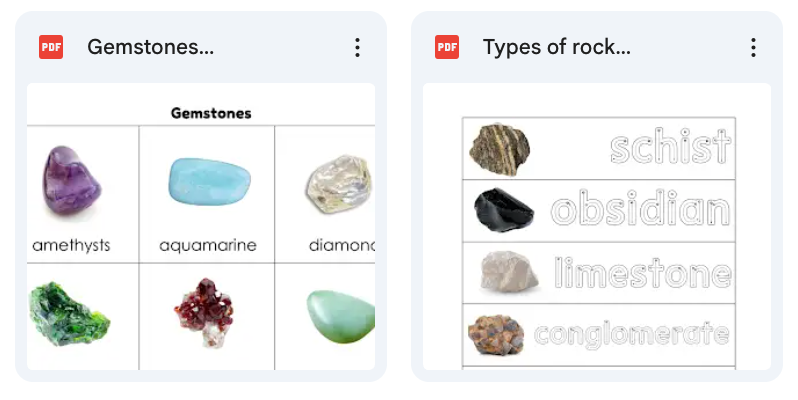798x400 pixels.
Task: Click the outlined word obsidian
Action: point(640,211)
